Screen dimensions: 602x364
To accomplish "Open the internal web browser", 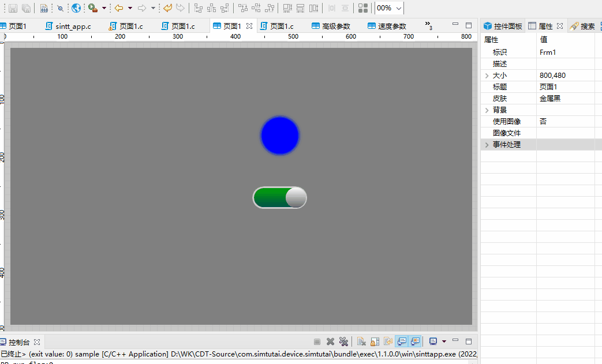I will [76, 7].
